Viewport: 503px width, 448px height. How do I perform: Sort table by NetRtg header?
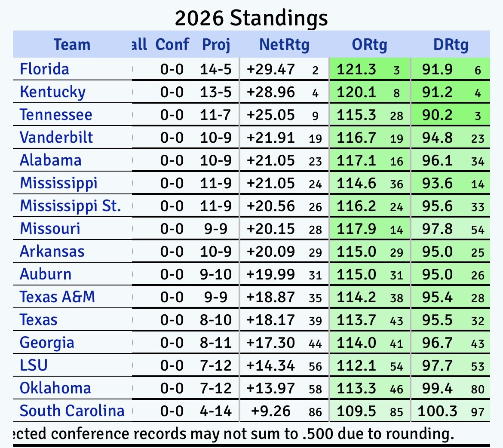point(284,44)
